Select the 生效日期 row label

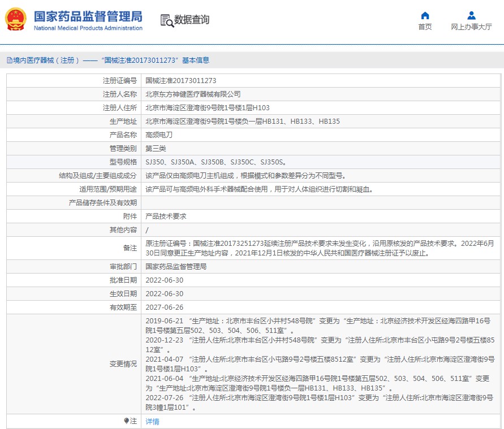click(123, 293)
